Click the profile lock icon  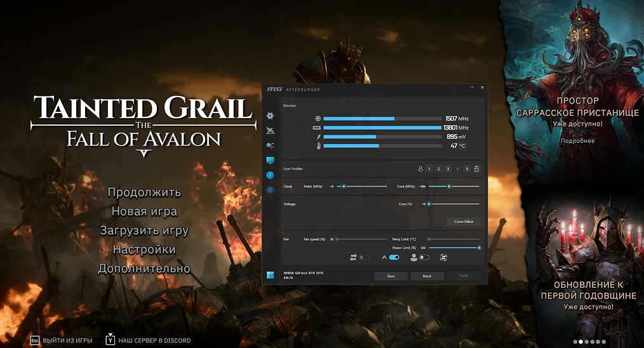point(476,169)
